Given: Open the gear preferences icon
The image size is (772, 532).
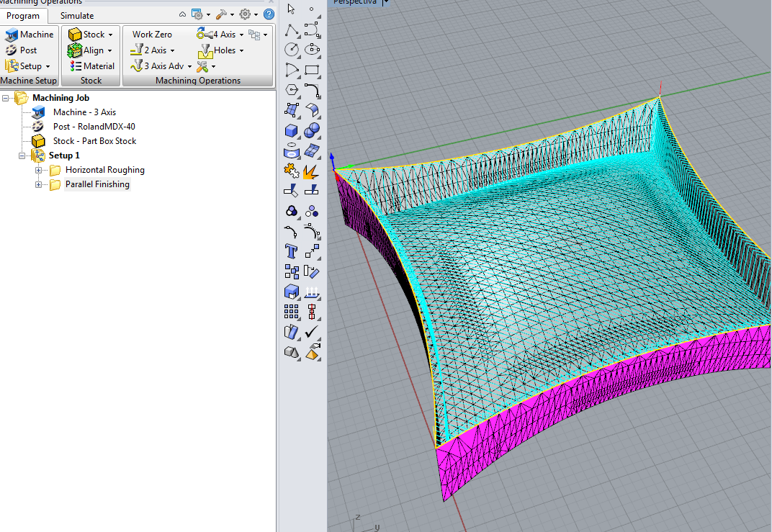Looking at the screenshot, I should click(245, 14).
